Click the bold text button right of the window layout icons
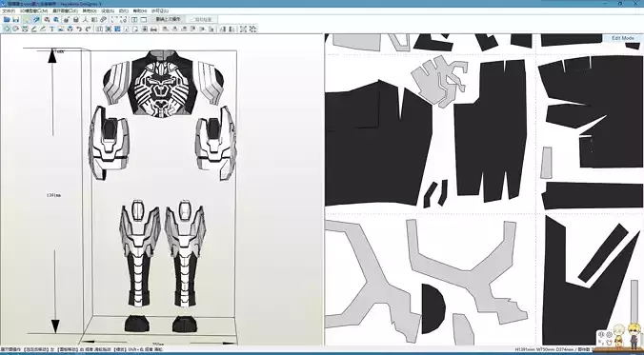 click(168, 19)
